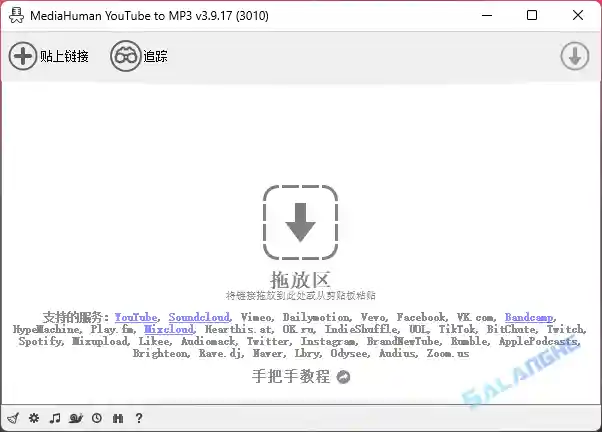Viewport: 602px width, 432px height.
Task: Click the text 'Brighteon'
Action: click(160, 353)
